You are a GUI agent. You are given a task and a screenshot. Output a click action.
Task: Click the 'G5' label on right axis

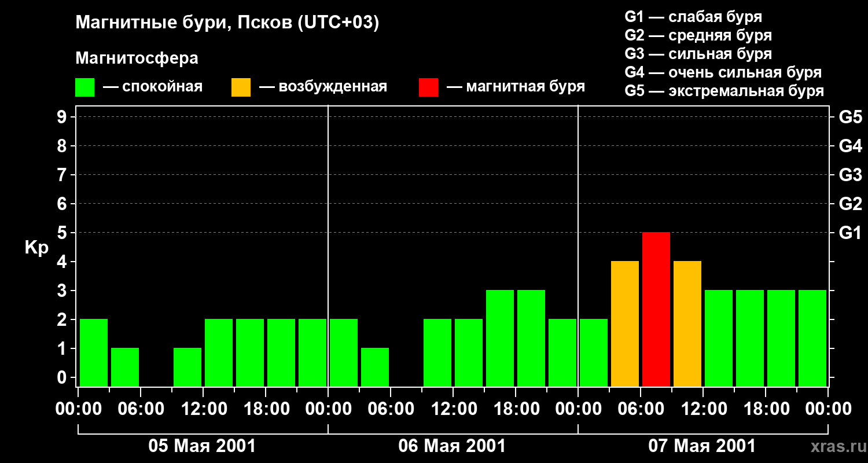point(850,117)
